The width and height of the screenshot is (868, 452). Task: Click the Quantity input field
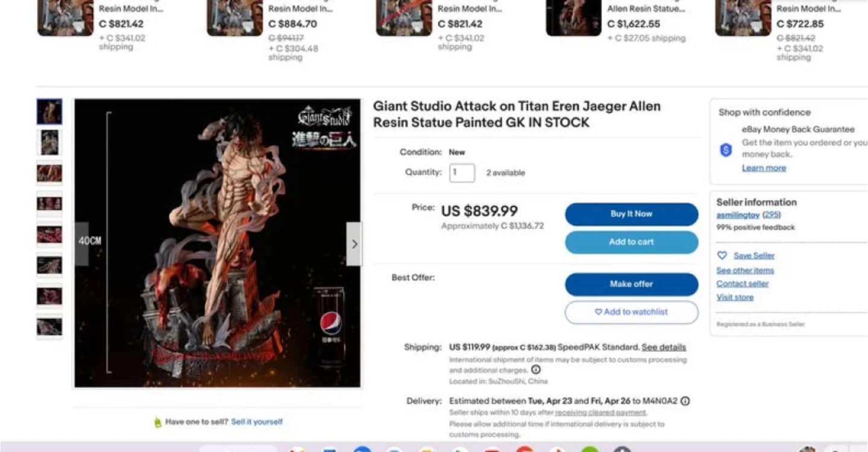pyautogui.click(x=462, y=173)
